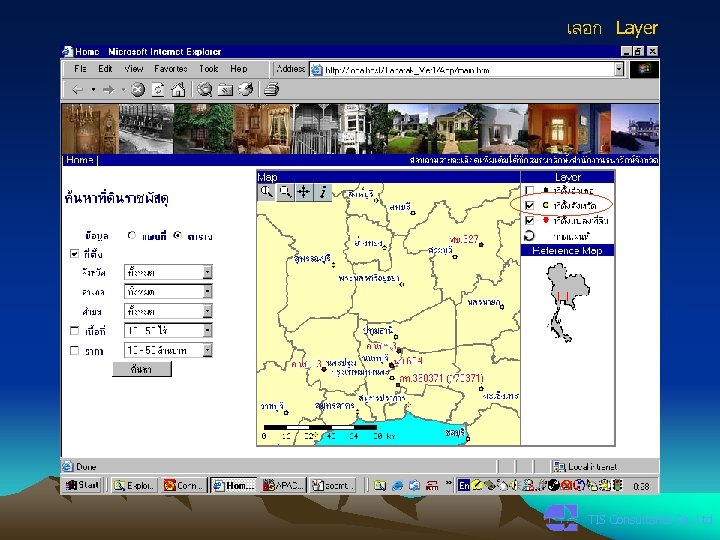
Task: Select the map Zoom In tool
Action: tap(266, 192)
